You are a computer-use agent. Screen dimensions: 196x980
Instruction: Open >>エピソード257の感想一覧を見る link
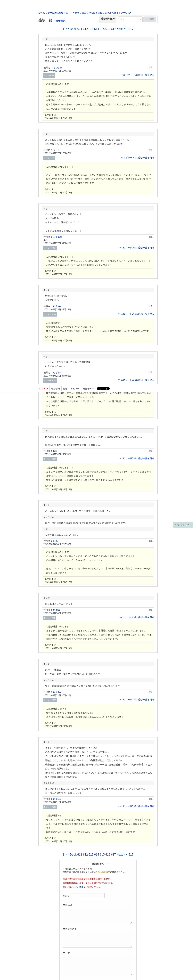click(x=136, y=699)
